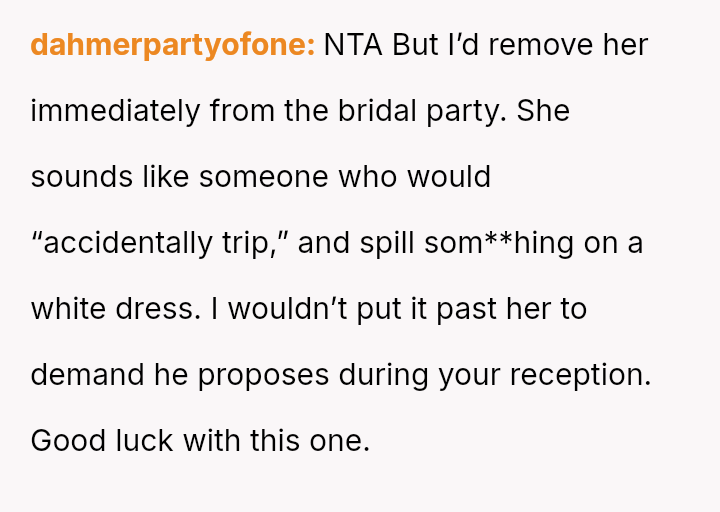Viewport: 720px width, 512px height.
Task: Click the word someone in the third line
Action: point(264,177)
